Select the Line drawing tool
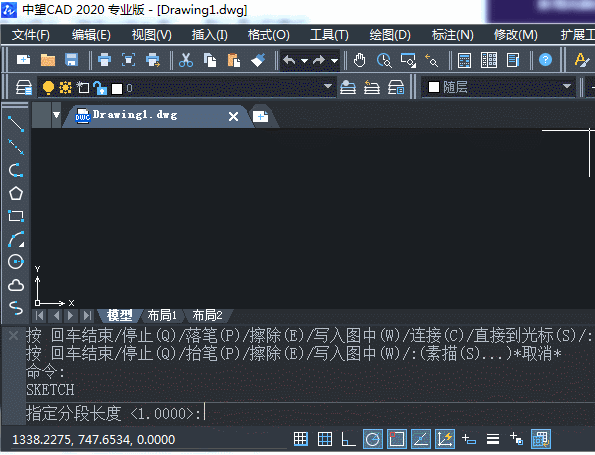 point(16,124)
